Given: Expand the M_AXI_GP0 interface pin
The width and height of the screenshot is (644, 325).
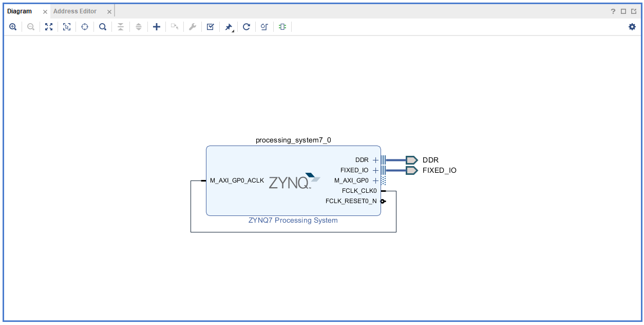Looking at the screenshot, I should coord(375,180).
